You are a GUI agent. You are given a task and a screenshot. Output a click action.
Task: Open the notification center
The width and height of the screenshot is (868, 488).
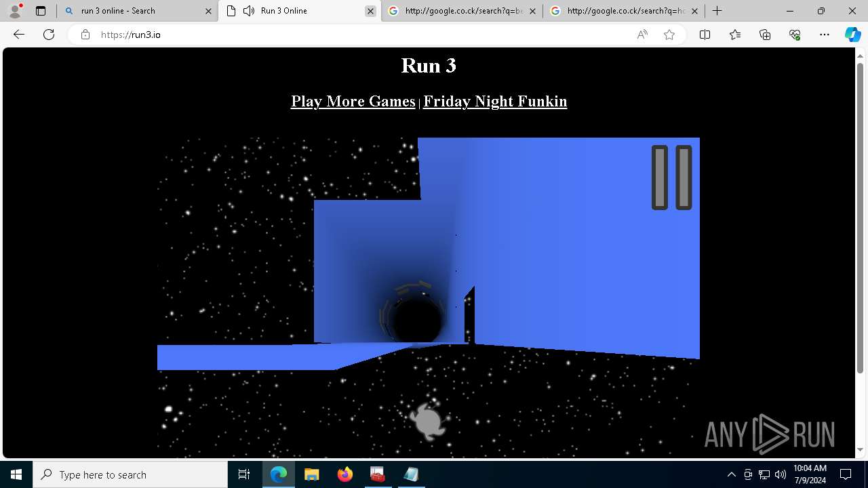click(x=846, y=474)
